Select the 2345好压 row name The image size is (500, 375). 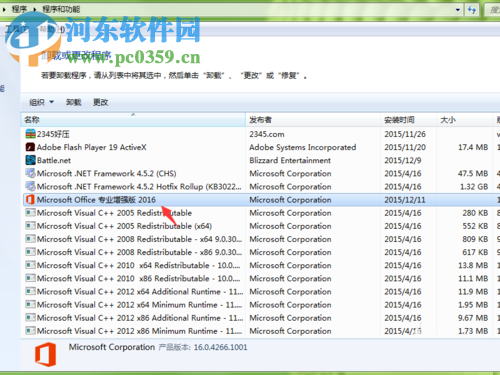(53, 134)
